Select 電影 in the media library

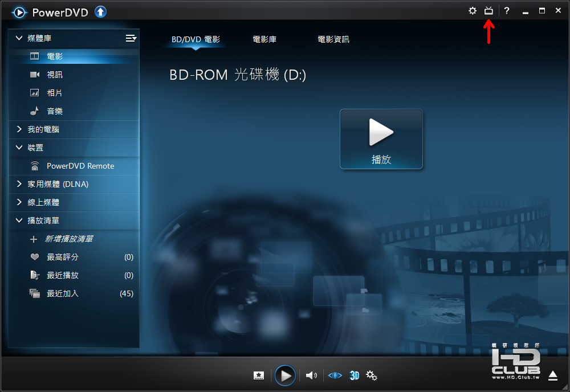point(74,56)
